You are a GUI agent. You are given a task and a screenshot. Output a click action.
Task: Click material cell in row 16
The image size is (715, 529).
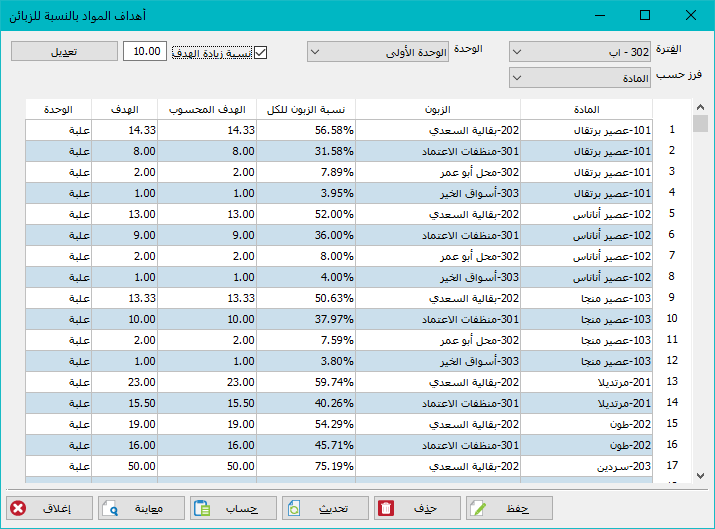coord(586,445)
